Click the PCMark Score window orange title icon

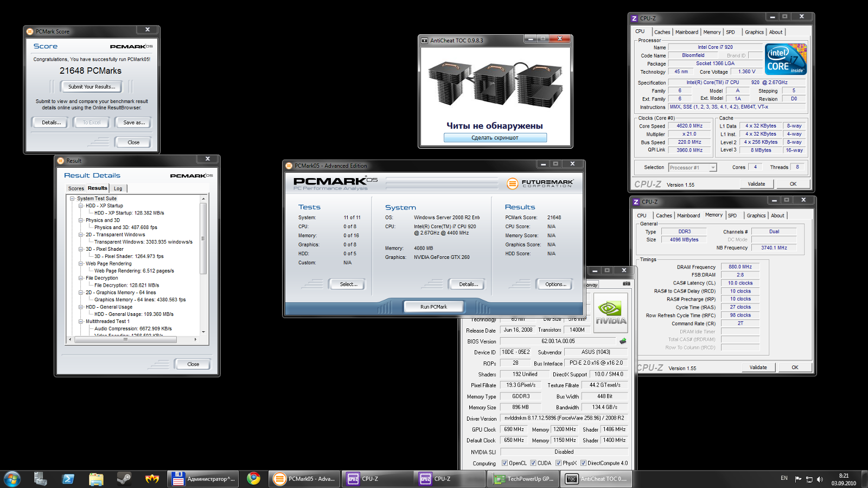(30, 31)
